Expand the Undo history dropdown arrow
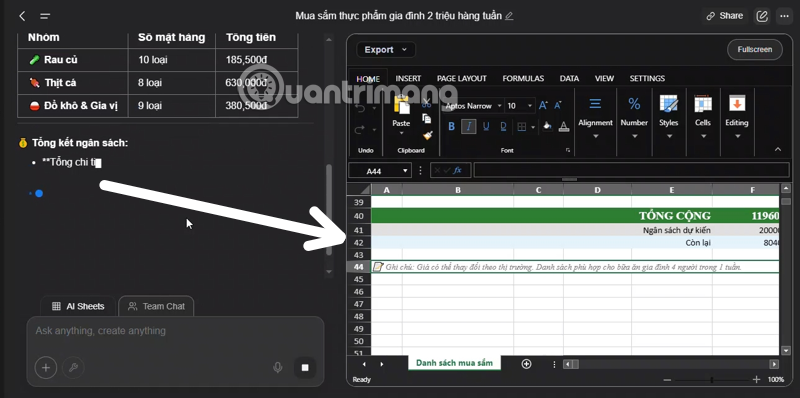Image resolution: width=800 pixels, height=398 pixels. click(374, 109)
